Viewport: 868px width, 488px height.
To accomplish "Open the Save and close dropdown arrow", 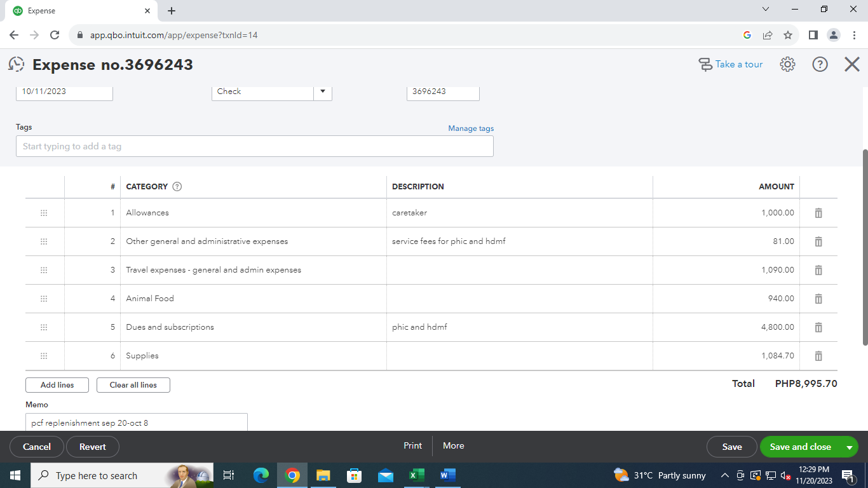I will [x=850, y=447].
